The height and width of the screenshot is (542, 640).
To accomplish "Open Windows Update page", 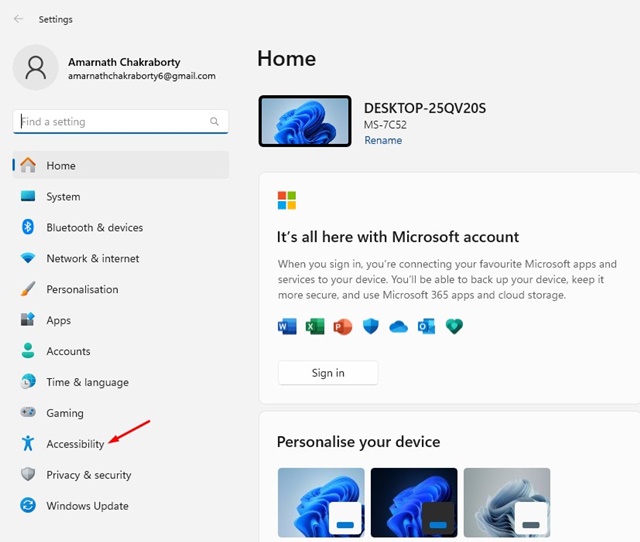I will click(x=121, y=506).
